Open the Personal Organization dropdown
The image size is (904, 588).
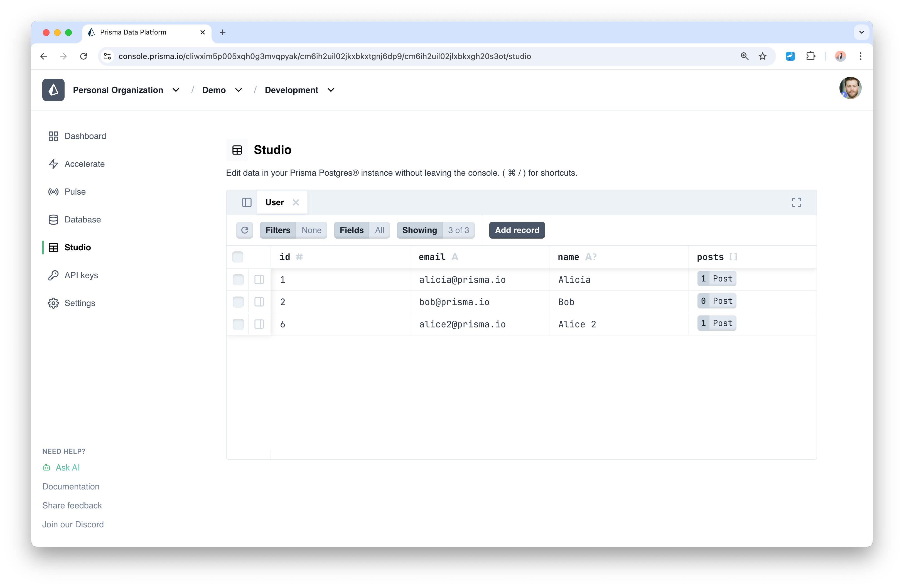click(175, 90)
